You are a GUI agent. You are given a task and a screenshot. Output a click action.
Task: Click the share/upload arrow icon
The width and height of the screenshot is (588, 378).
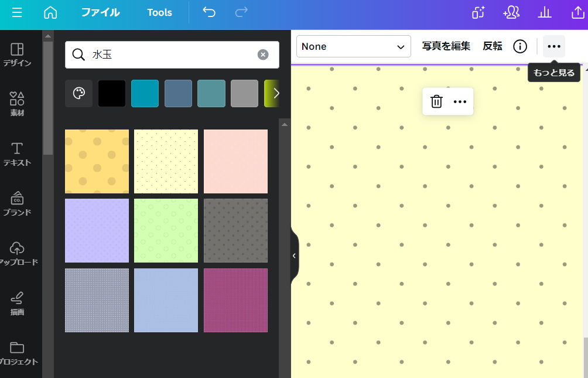[577, 12]
